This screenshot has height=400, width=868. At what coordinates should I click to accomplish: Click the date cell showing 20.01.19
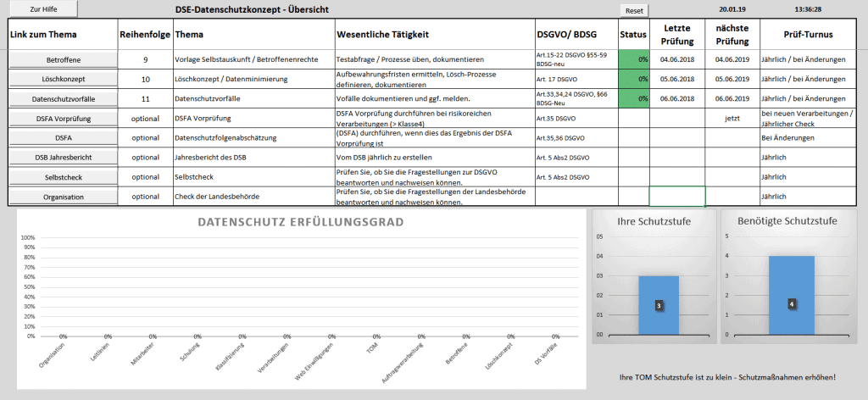click(732, 9)
